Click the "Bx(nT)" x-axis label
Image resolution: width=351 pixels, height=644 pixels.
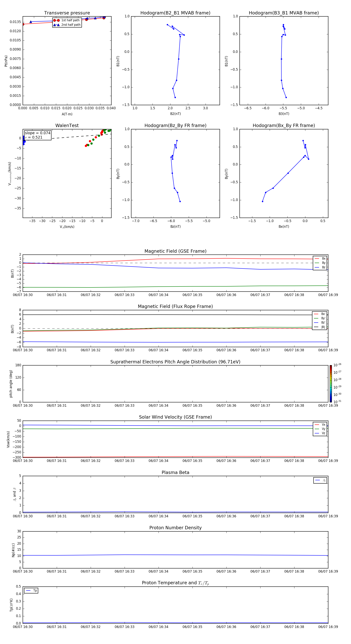pos(284,227)
